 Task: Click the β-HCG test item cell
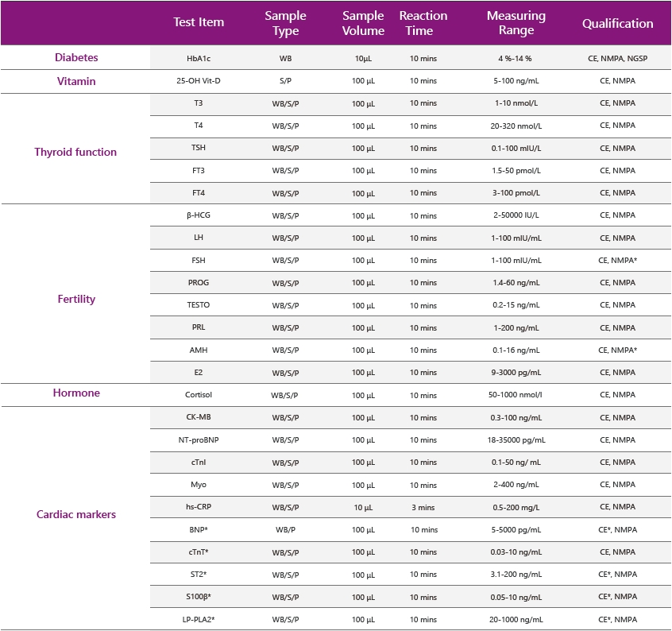[x=199, y=215]
